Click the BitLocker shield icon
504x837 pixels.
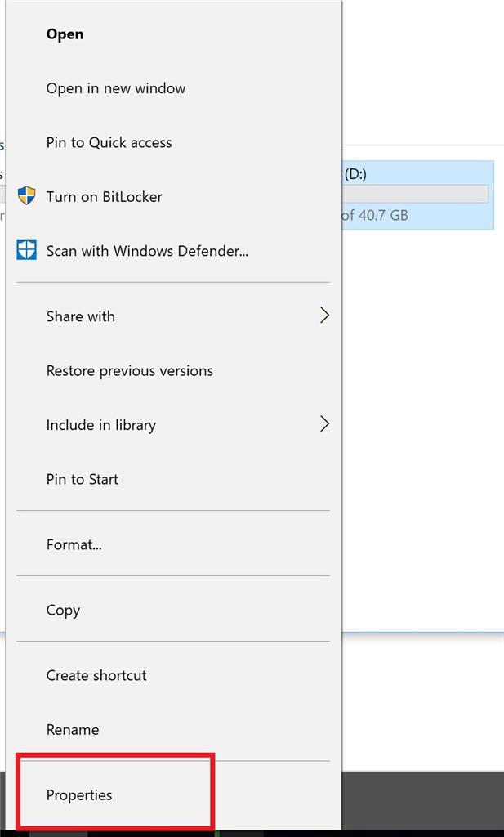(x=27, y=196)
